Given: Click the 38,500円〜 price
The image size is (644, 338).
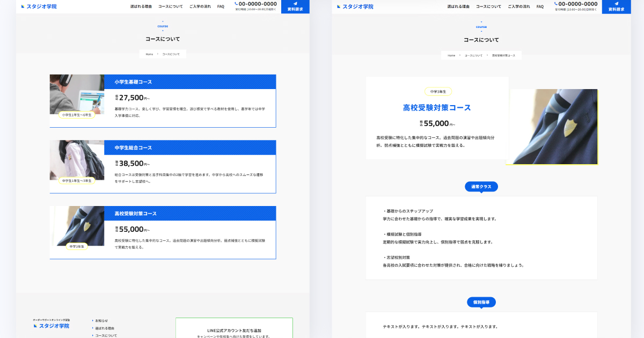Looking at the screenshot, I should pyautogui.click(x=133, y=164).
